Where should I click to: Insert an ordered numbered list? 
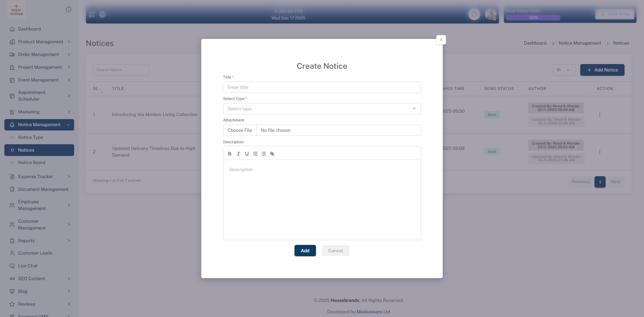click(255, 154)
